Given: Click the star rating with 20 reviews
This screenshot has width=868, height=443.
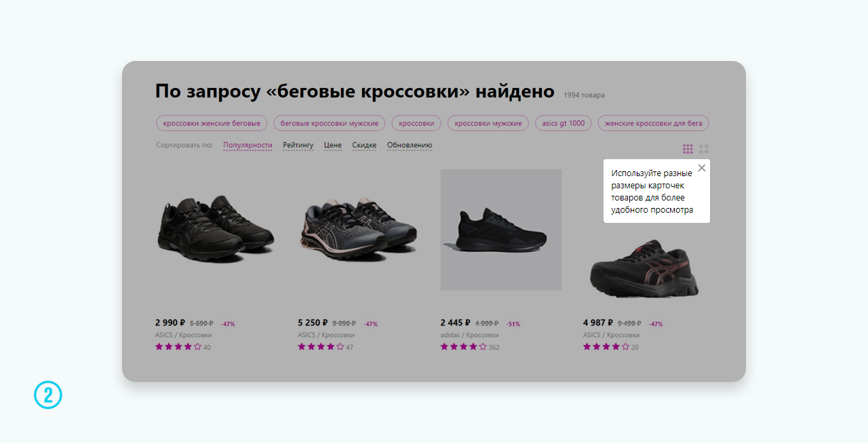Looking at the screenshot, I should coord(606,347).
